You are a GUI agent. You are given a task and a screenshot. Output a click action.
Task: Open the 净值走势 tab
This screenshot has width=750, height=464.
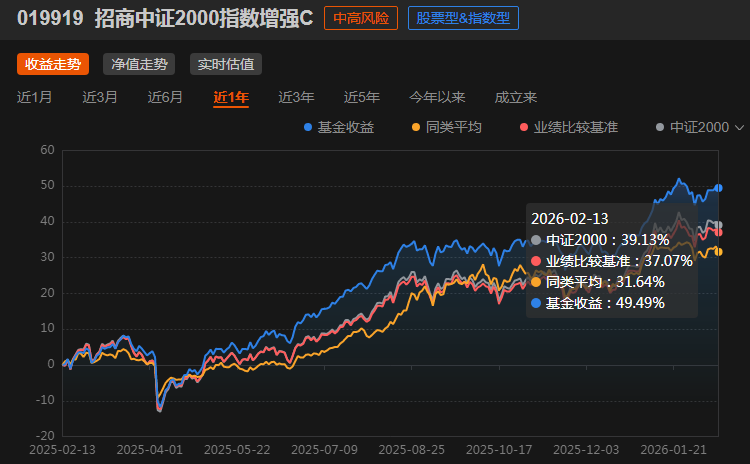pyautogui.click(x=139, y=64)
